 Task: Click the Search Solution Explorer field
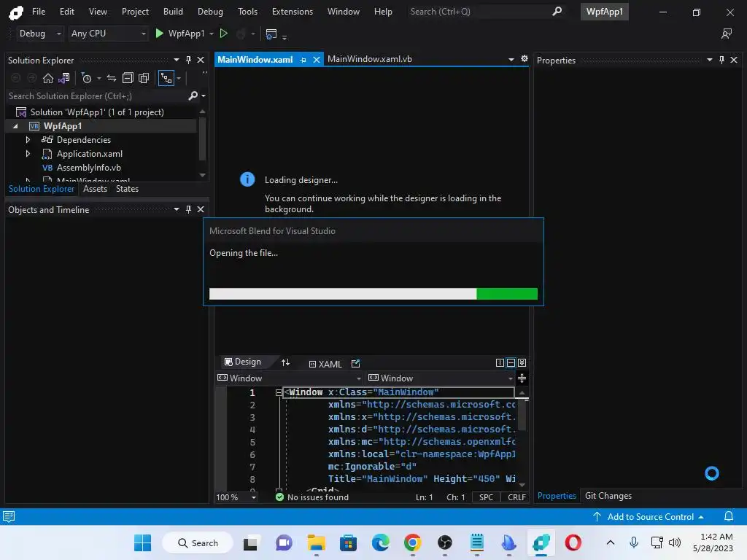click(x=98, y=96)
